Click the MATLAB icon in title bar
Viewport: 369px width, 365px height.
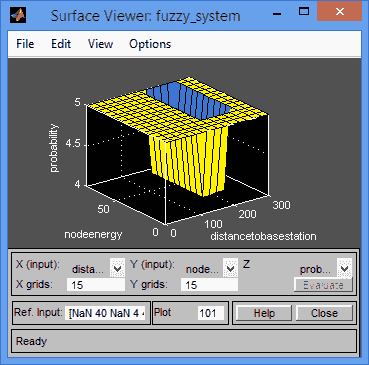(18, 15)
